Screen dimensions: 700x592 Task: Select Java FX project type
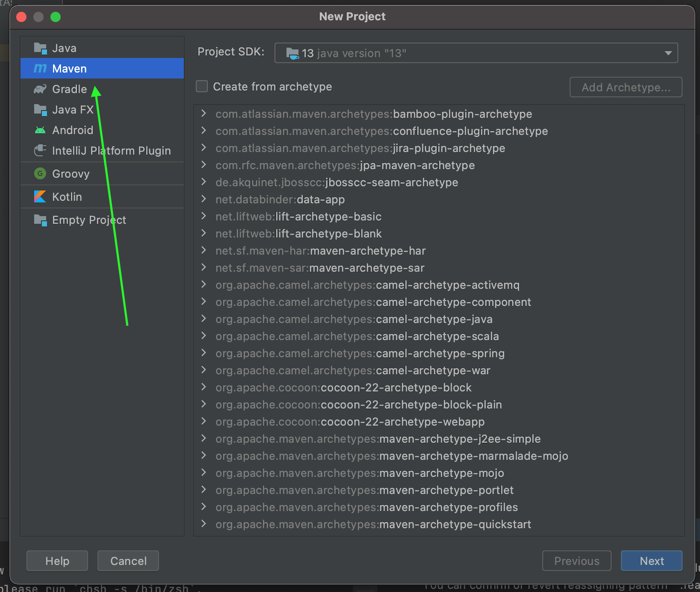(102, 109)
